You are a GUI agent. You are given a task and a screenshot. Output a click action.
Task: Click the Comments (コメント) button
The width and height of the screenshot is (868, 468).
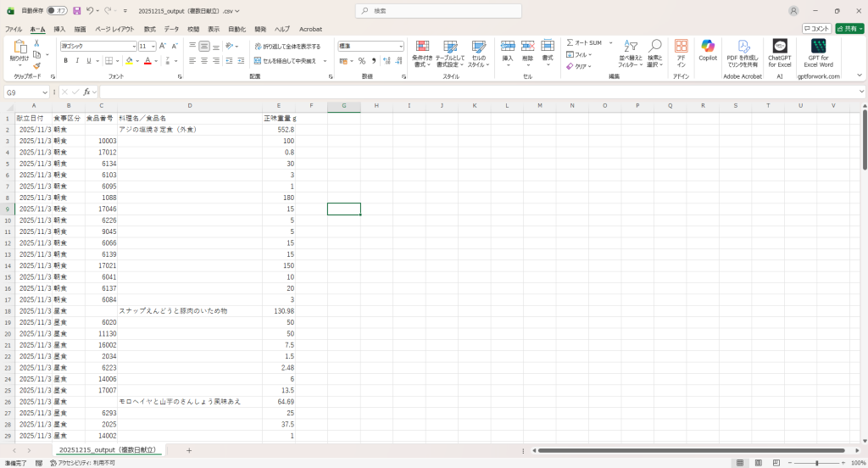point(815,29)
